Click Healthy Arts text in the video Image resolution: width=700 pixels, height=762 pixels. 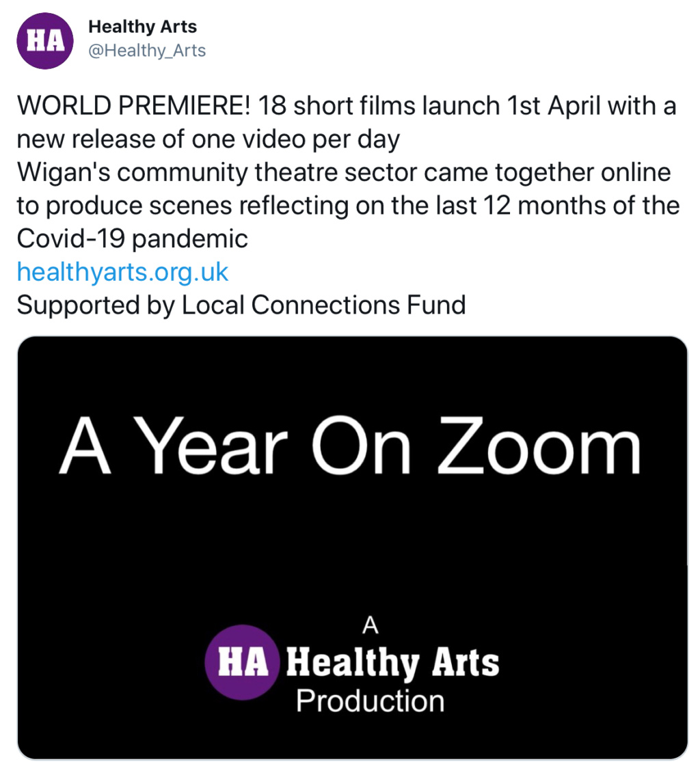[392, 662]
